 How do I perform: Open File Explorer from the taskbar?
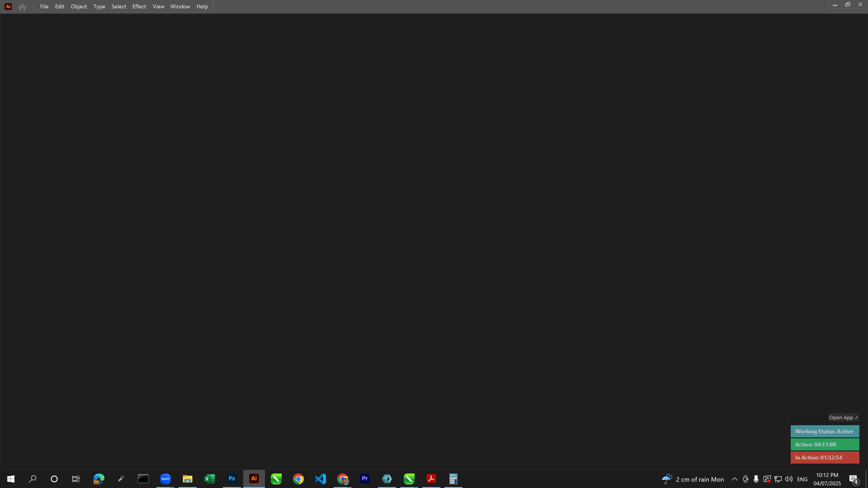187,479
